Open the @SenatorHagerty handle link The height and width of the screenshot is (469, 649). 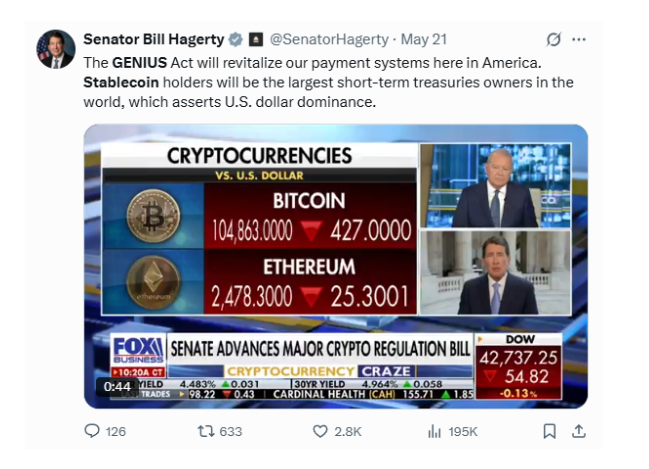click(329, 39)
